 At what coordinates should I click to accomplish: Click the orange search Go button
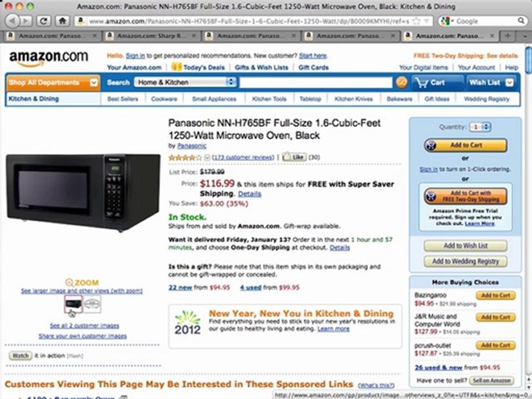tap(401, 82)
